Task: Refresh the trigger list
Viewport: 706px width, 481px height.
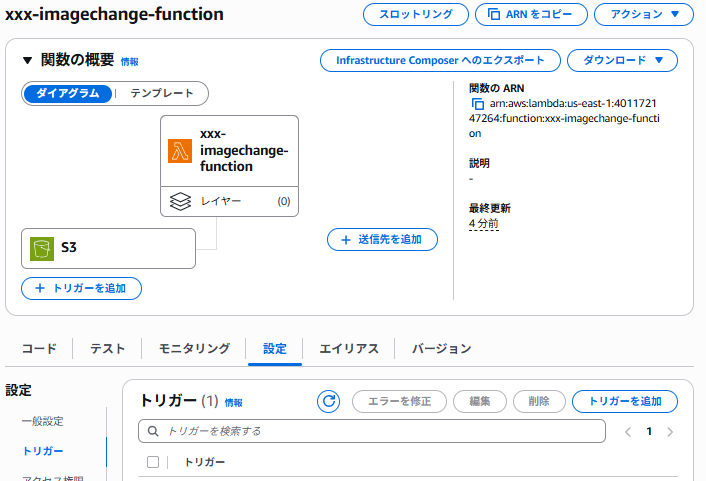Action: pos(329,401)
